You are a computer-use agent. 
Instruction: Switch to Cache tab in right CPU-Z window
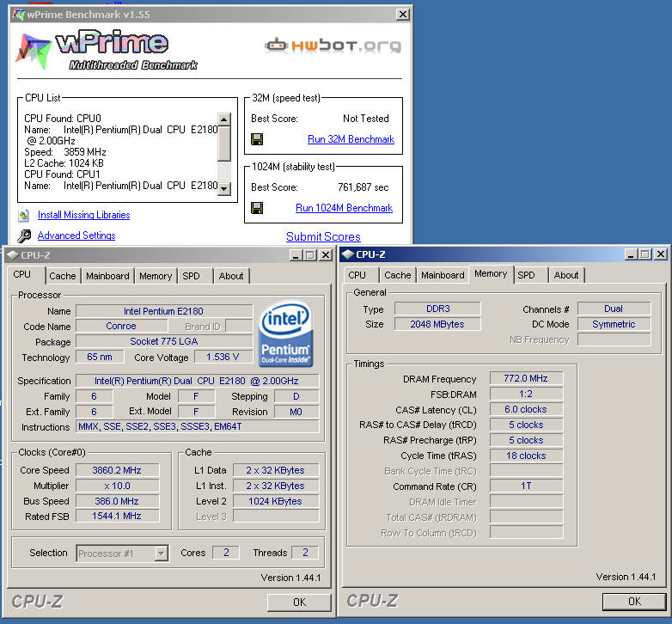pos(397,275)
